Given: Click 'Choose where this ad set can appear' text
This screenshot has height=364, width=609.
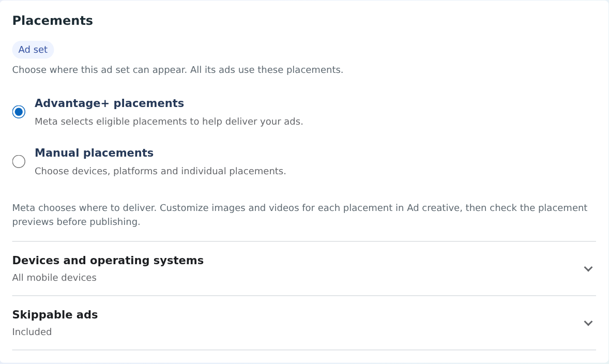Looking at the screenshot, I should click(178, 70).
